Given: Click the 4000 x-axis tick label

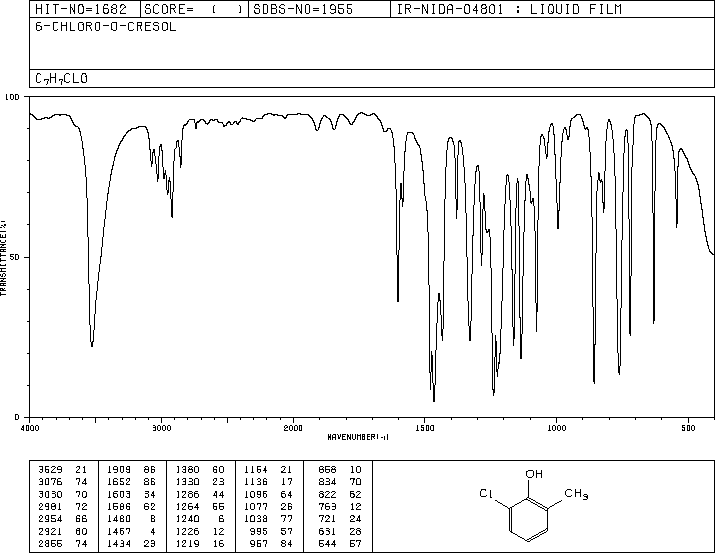Looking at the screenshot, I should pos(30,428).
